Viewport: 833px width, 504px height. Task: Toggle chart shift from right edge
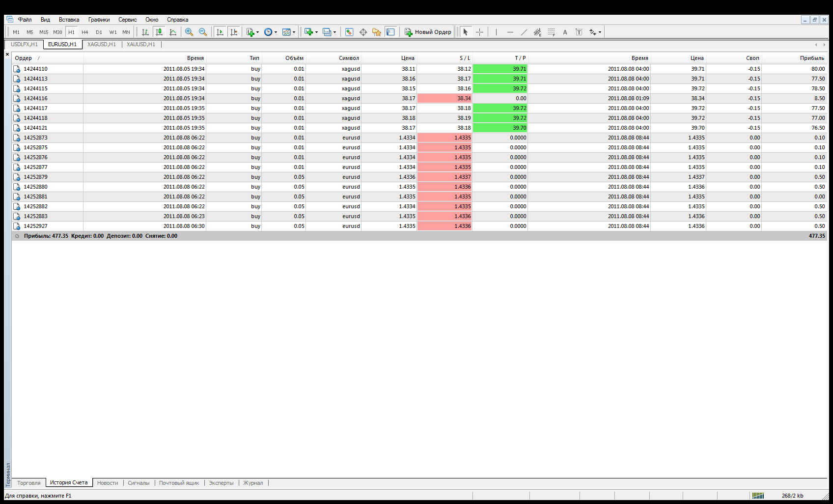(234, 32)
